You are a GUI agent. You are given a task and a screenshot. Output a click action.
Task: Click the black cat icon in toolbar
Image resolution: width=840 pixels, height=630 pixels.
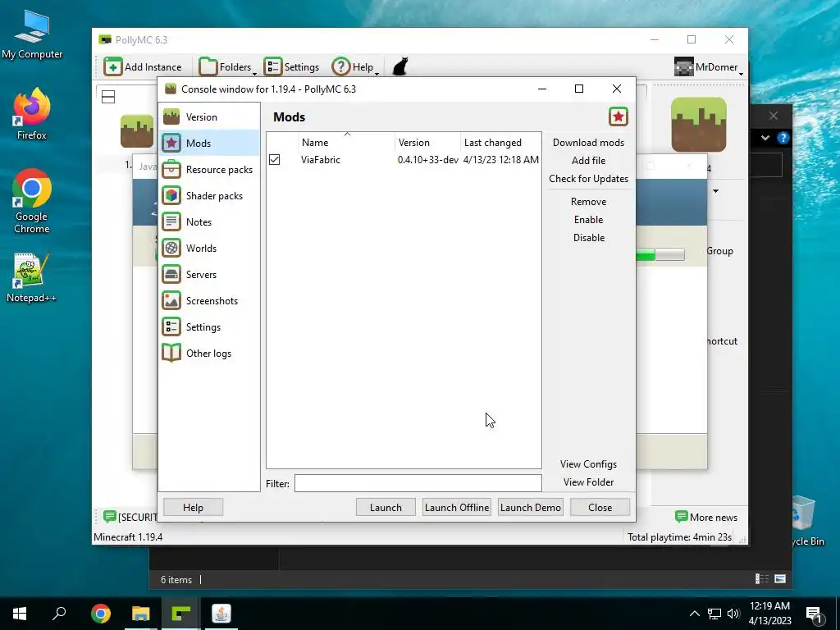(x=400, y=67)
